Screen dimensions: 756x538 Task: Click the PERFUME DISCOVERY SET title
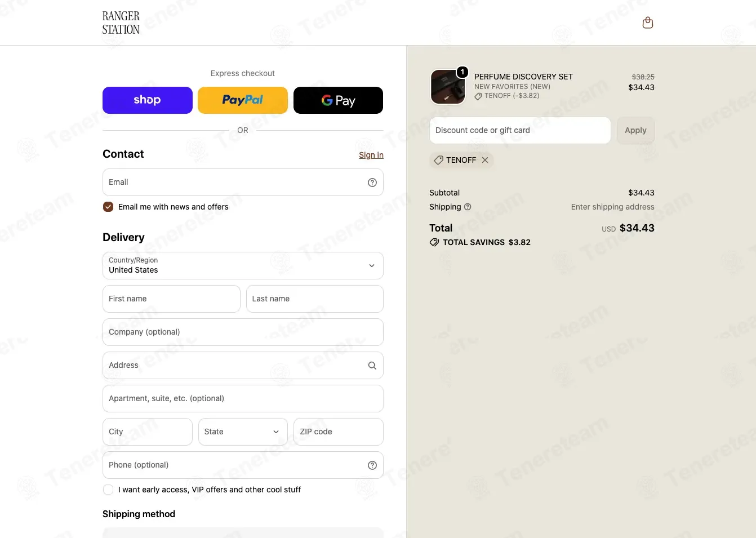(523, 77)
